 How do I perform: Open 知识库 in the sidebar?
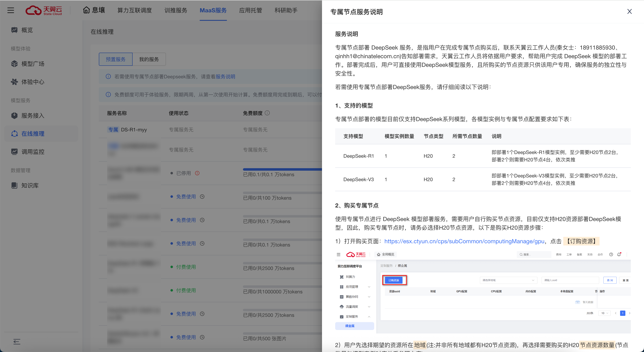[41, 185]
